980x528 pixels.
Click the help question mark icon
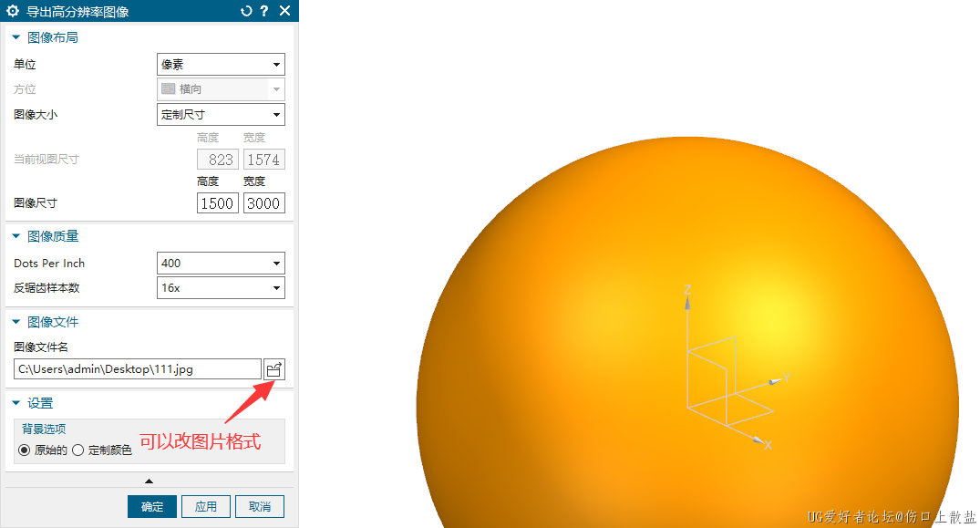click(x=264, y=11)
